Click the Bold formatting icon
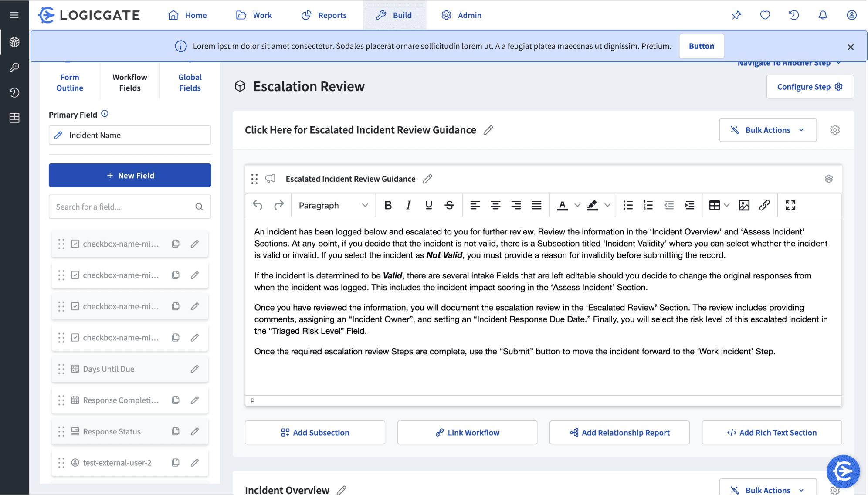This screenshot has width=868, height=495. pyautogui.click(x=388, y=205)
